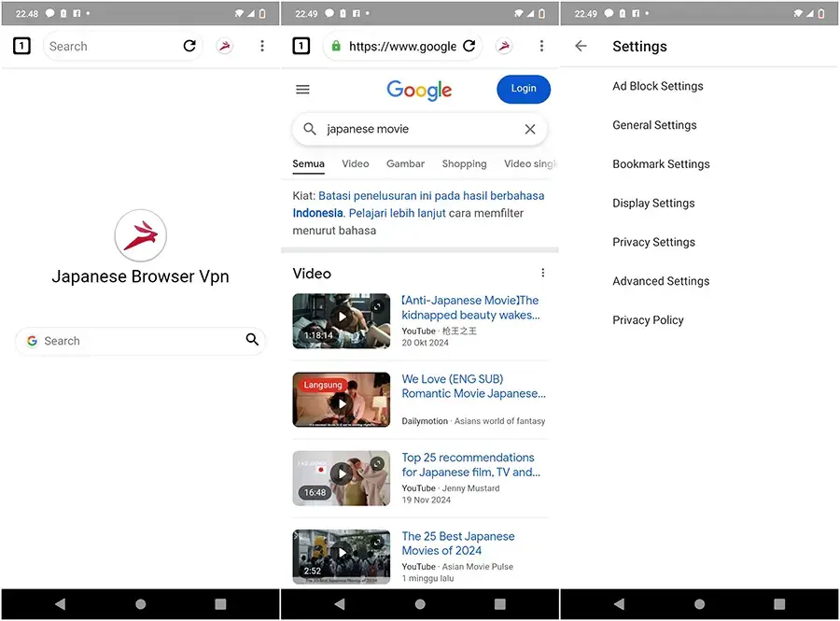Open the Japanese Browser Vpn rabbit logo icon
This screenshot has height=621, width=840.
140,235
